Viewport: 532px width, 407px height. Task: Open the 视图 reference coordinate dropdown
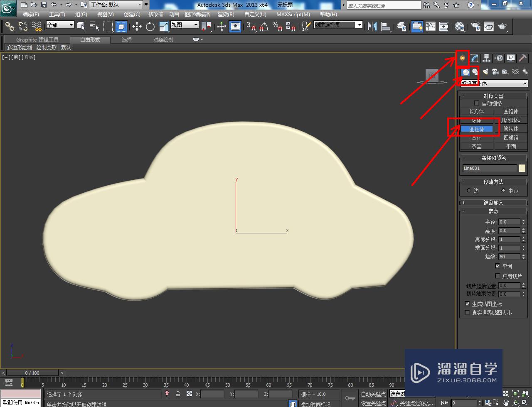coord(185,25)
